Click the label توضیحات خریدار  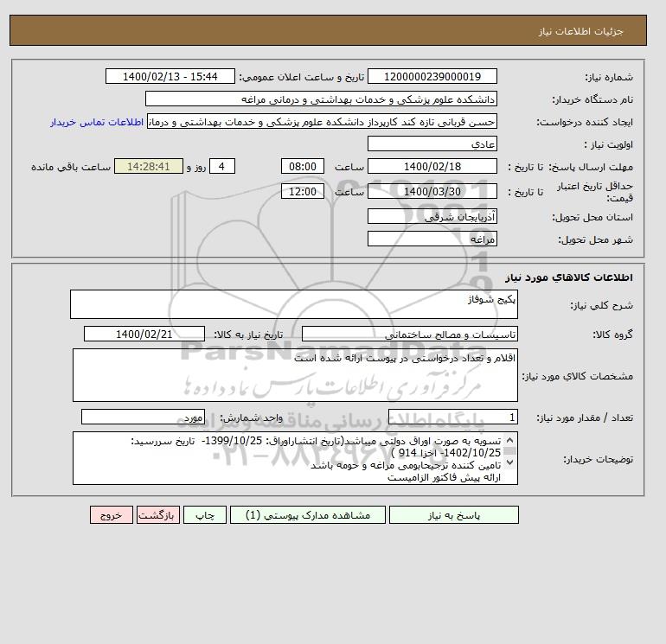pyautogui.click(x=598, y=459)
